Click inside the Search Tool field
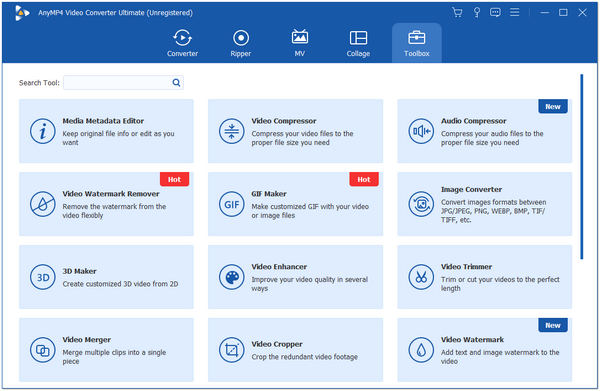600x391 pixels. 117,83
